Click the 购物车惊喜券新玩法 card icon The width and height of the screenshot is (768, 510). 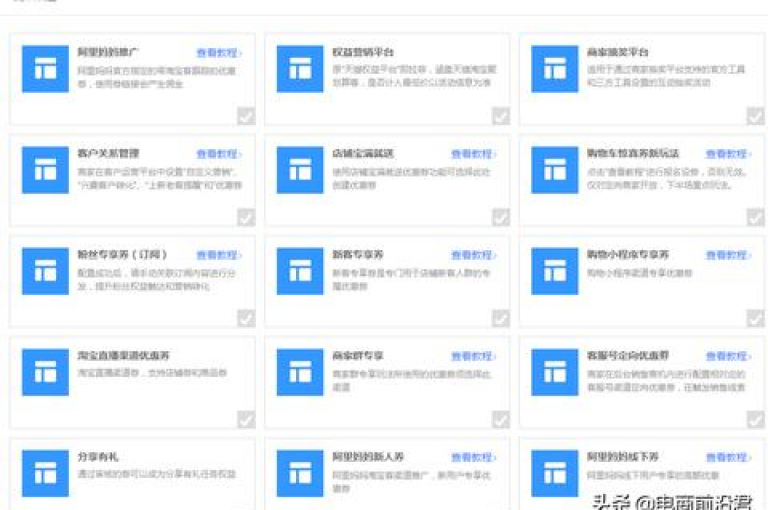(x=554, y=170)
